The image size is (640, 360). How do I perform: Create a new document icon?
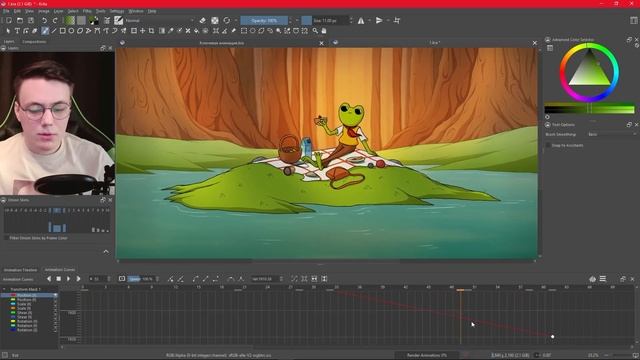pyautogui.click(x=9, y=20)
